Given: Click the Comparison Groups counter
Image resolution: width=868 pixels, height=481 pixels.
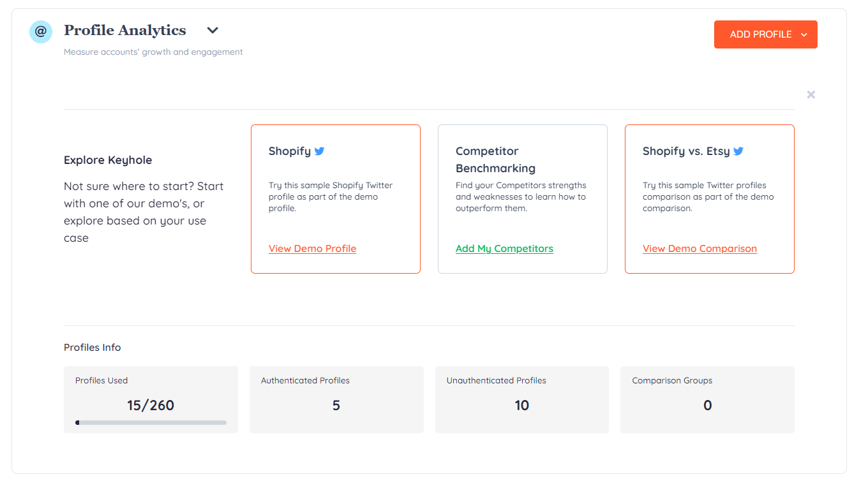Looking at the screenshot, I should tap(707, 405).
